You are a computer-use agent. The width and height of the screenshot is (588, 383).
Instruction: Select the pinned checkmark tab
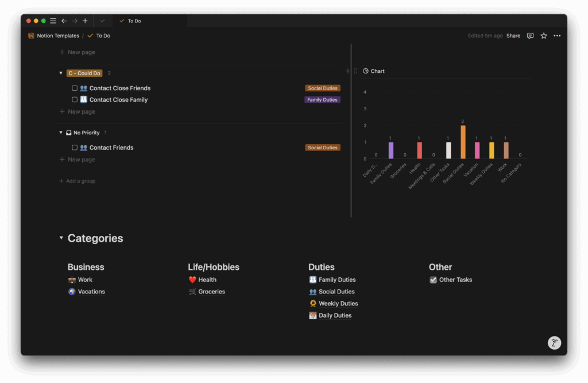102,21
